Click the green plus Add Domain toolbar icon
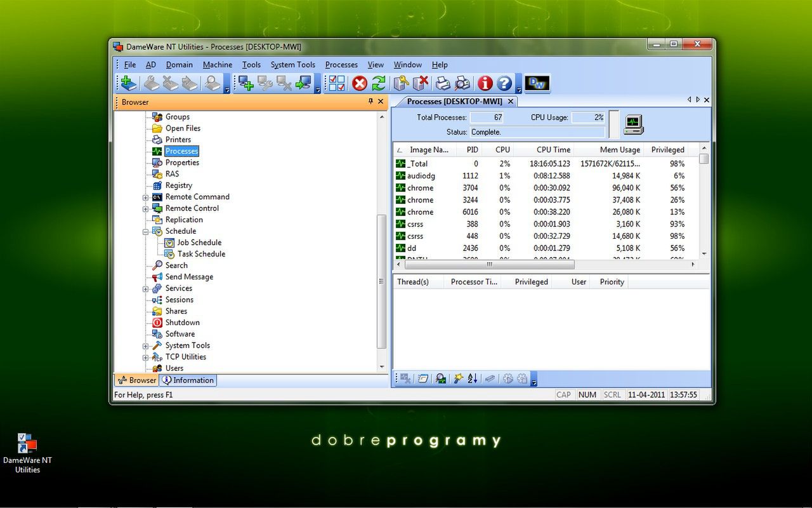 129,83
